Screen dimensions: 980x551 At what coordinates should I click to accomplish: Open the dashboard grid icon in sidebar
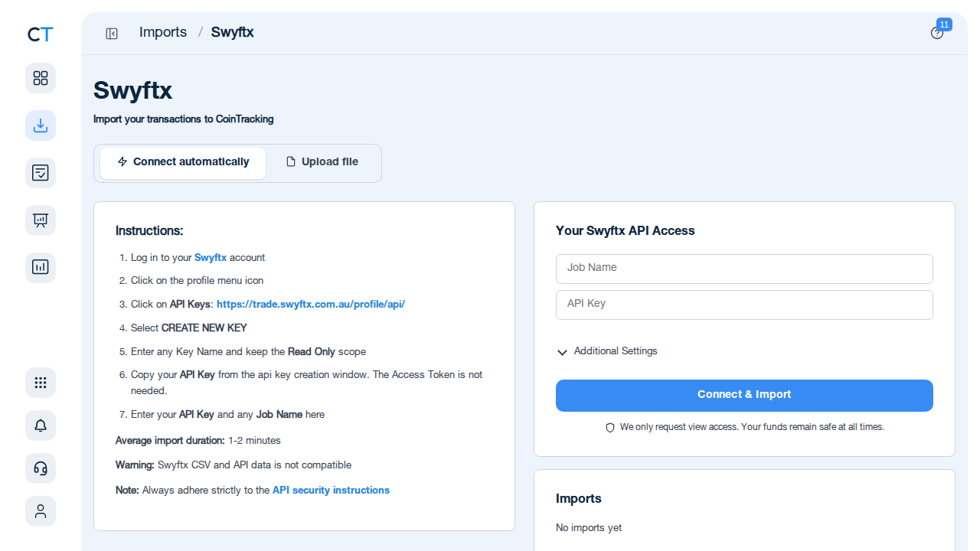(x=41, y=78)
